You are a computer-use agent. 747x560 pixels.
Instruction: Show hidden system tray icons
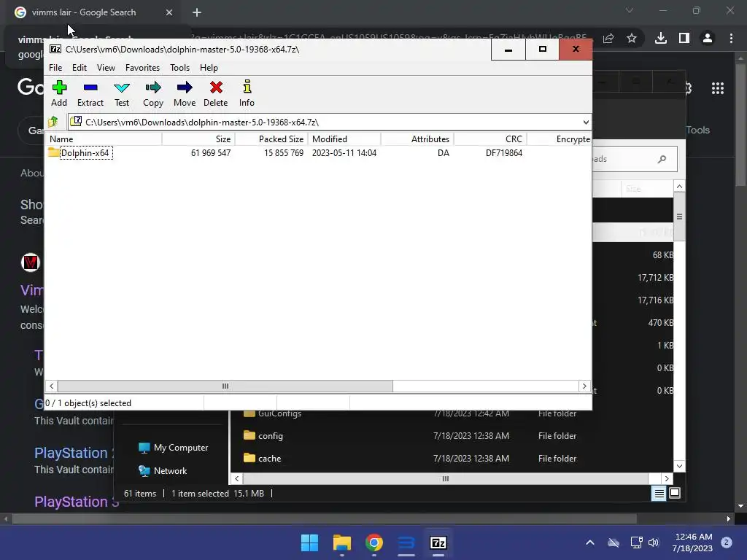click(x=589, y=542)
